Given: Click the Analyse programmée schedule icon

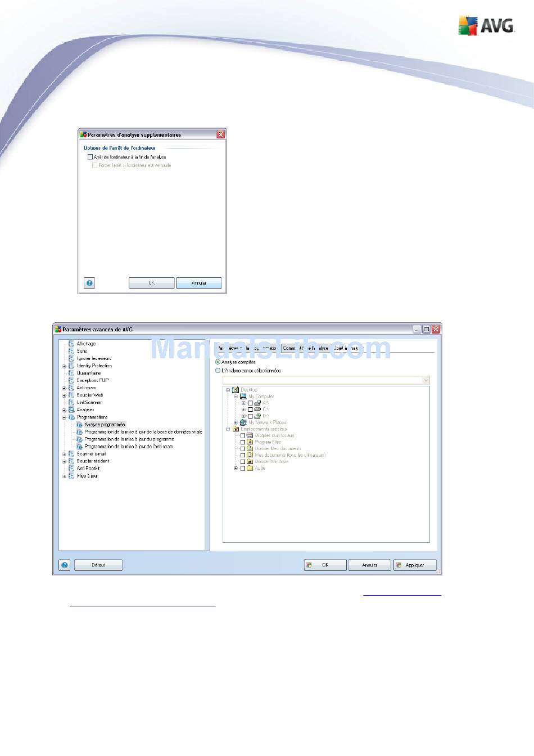Looking at the screenshot, I should click(x=79, y=425).
